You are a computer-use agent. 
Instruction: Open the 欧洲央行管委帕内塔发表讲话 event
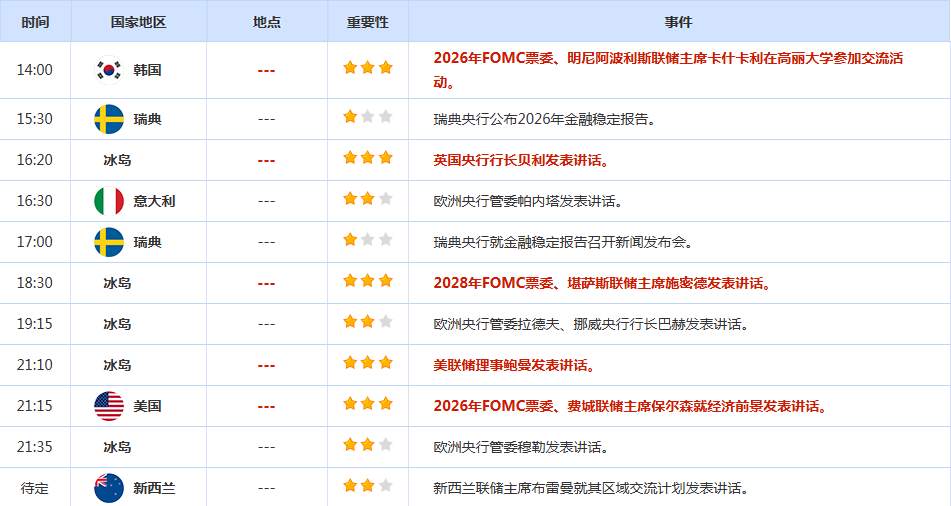(x=528, y=201)
